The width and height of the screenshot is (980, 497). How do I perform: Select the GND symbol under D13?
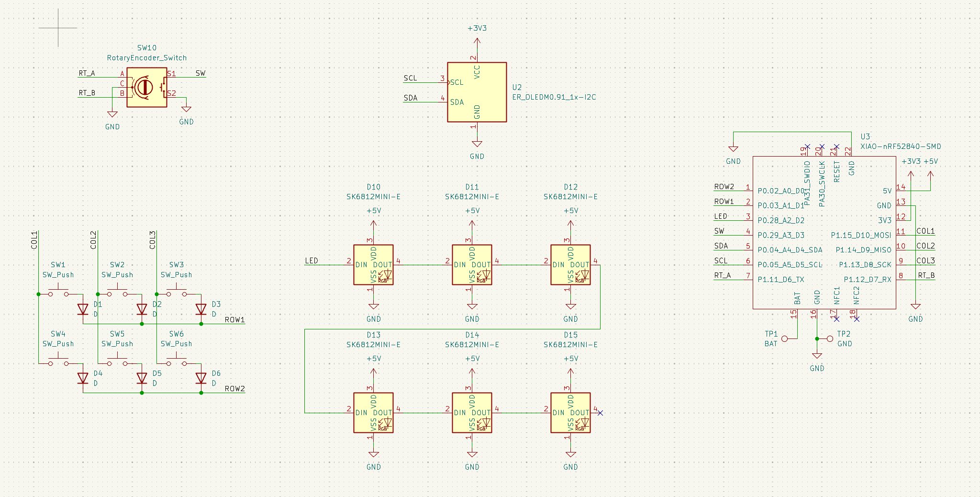(x=373, y=454)
